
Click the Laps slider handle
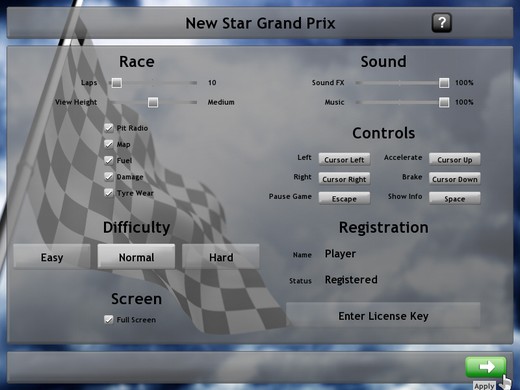click(x=116, y=83)
